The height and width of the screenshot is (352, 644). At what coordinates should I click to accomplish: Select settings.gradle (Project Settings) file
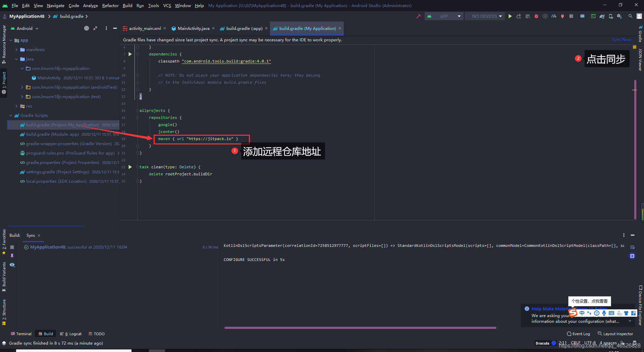(x=63, y=172)
